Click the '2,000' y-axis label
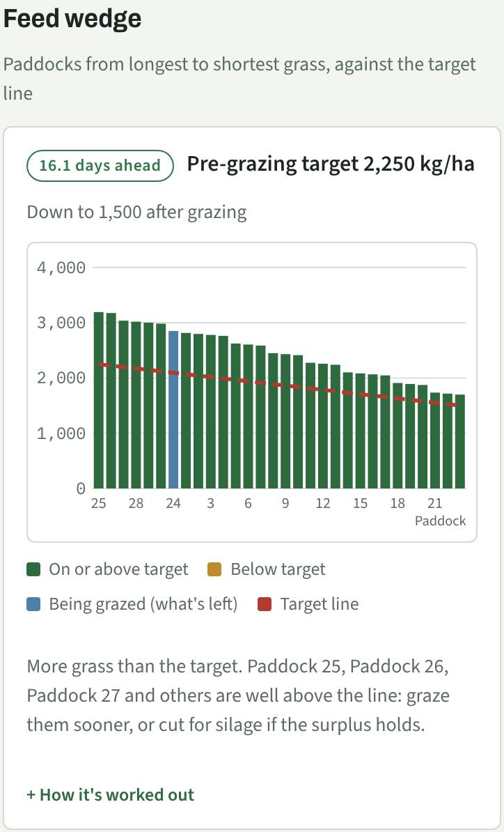Image resolution: width=504 pixels, height=832 pixels. [61, 378]
